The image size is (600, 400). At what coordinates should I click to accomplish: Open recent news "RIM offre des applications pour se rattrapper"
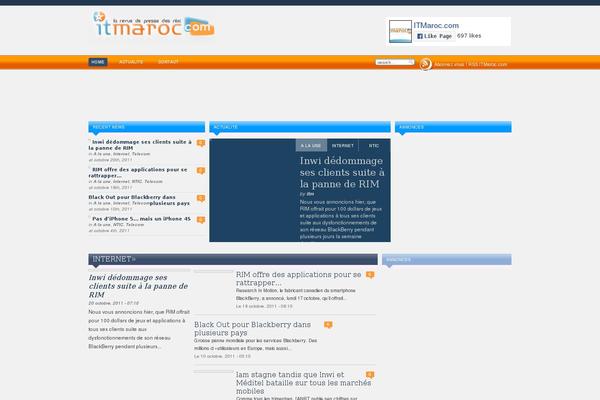point(138,172)
